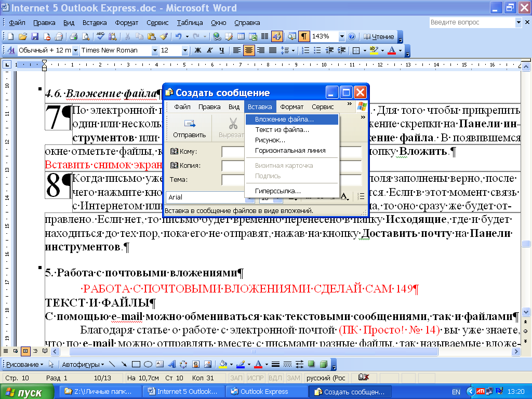Draw a line with the Line tool
The height and width of the screenshot is (399, 532).
click(112, 365)
